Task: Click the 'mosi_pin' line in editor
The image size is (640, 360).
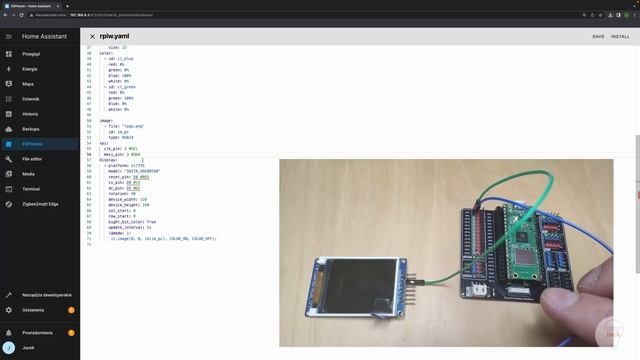Action: [x=122, y=154]
